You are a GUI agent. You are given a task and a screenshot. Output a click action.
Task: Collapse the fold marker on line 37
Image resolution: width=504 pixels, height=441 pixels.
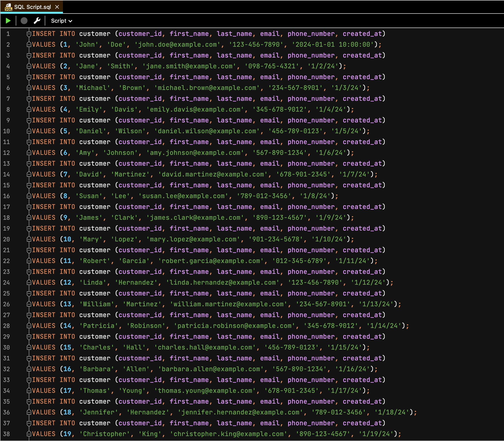tap(29, 424)
